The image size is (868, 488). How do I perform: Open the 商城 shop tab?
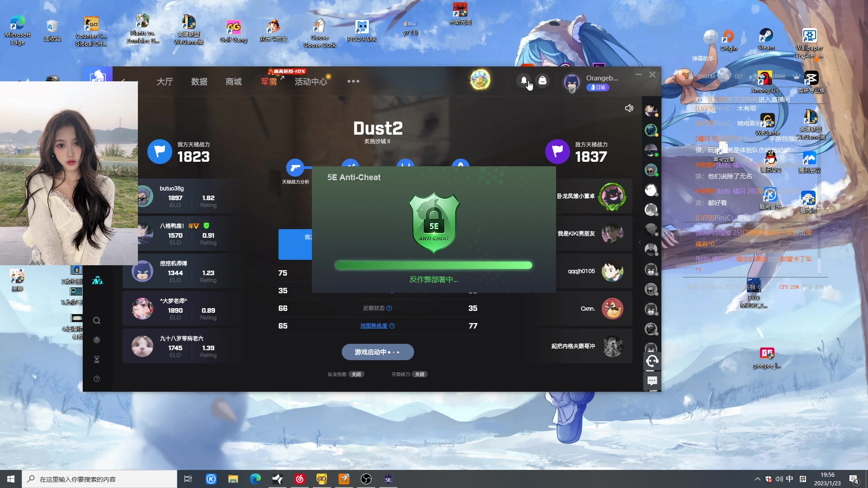(x=233, y=82)
